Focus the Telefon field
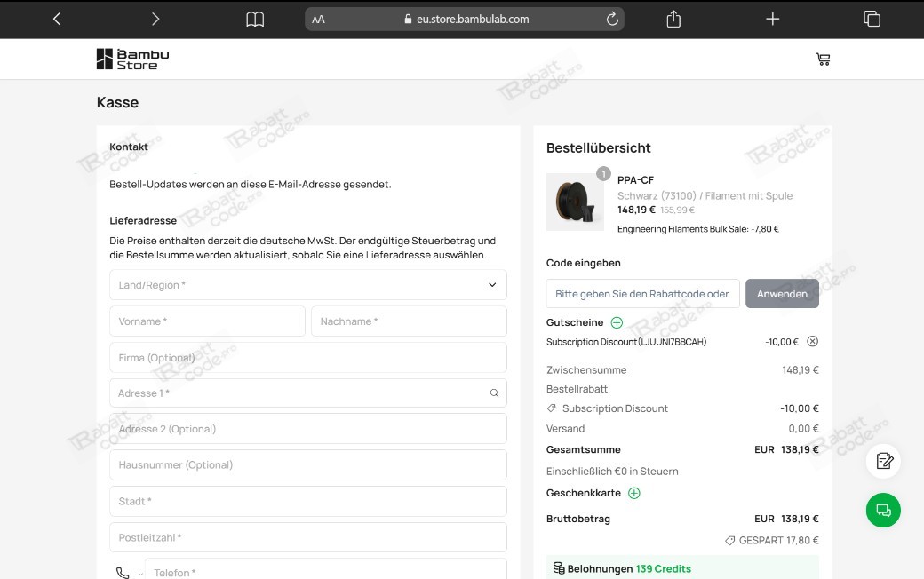Viewport: 924px width, 579px height. (x=326, y=569)
